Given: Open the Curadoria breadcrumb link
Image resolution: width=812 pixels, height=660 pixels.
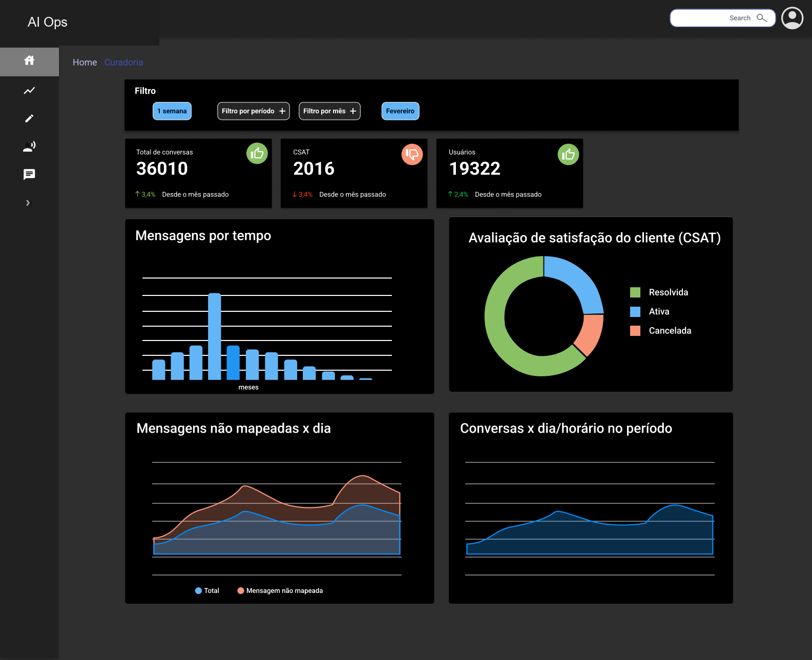Looking at the screenshot, I should (123, 62).
